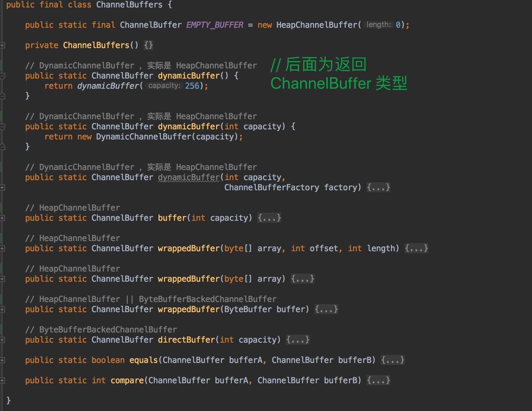
Task: Expand the private ChannelBuffers() constructor fold icon
Action: tap(2, 45)
